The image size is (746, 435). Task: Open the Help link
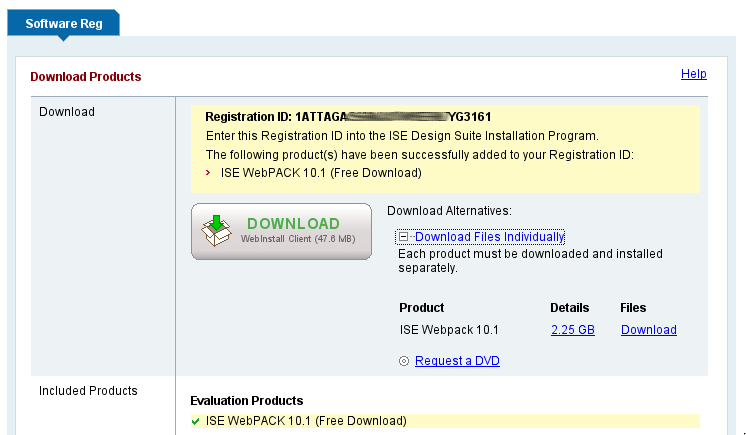[x=693, y=74]
